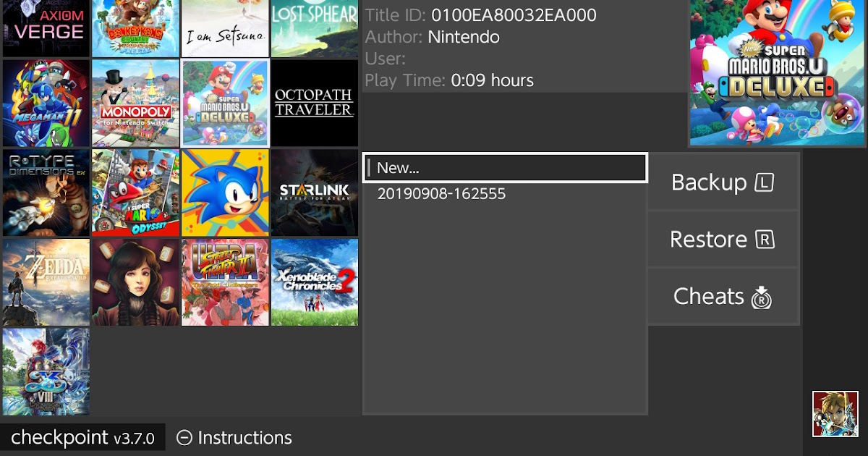Pick the mahjong girl portrait game tile
The height and width of the screenshot is (456, 868).
click(136, 282)
